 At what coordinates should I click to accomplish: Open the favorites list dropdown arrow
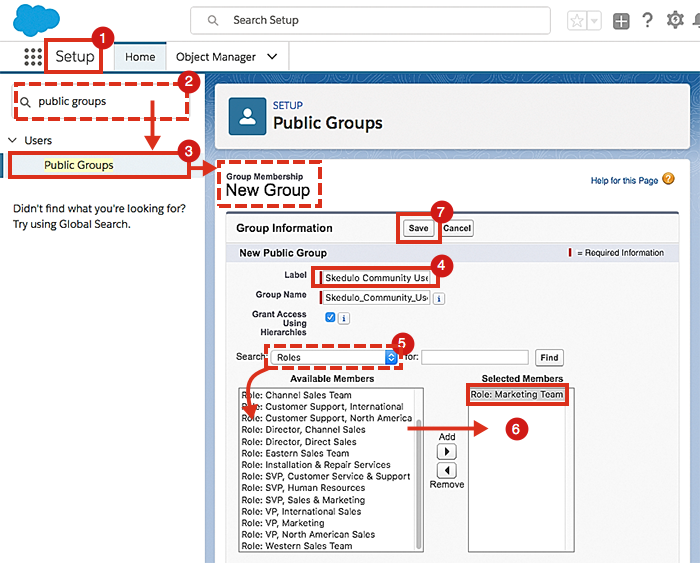pyautogui.click(x=594, y=21)
